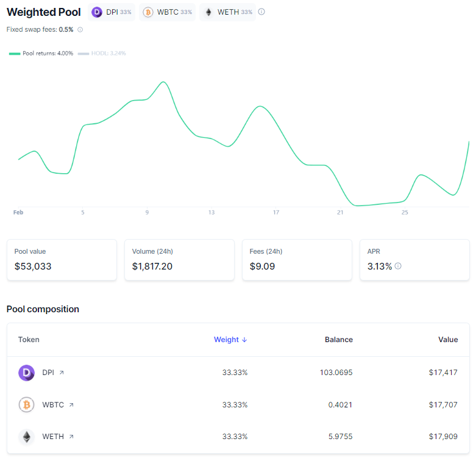Click WETH value $17,909
This screenshot has width=476, height=458.
coord(443,437)
